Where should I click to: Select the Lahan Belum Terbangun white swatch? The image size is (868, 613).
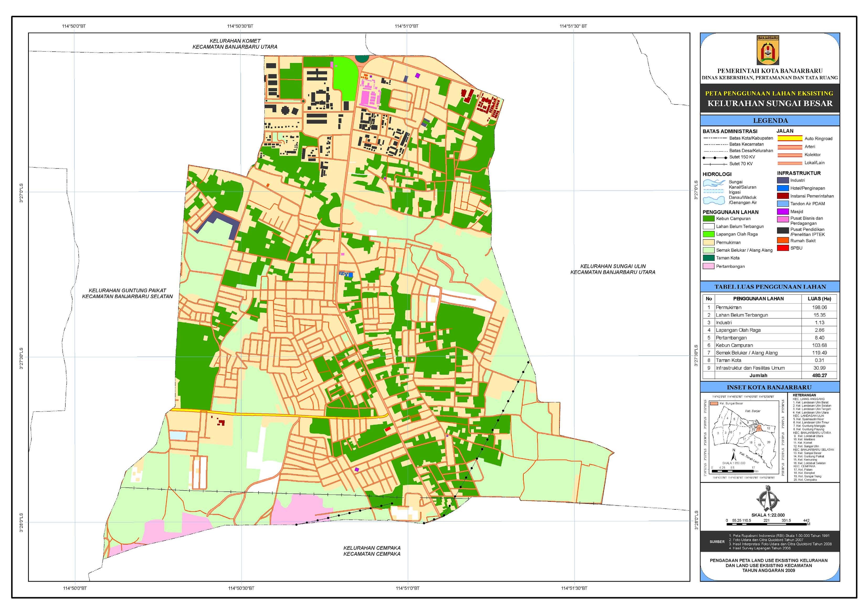point(708,227)
